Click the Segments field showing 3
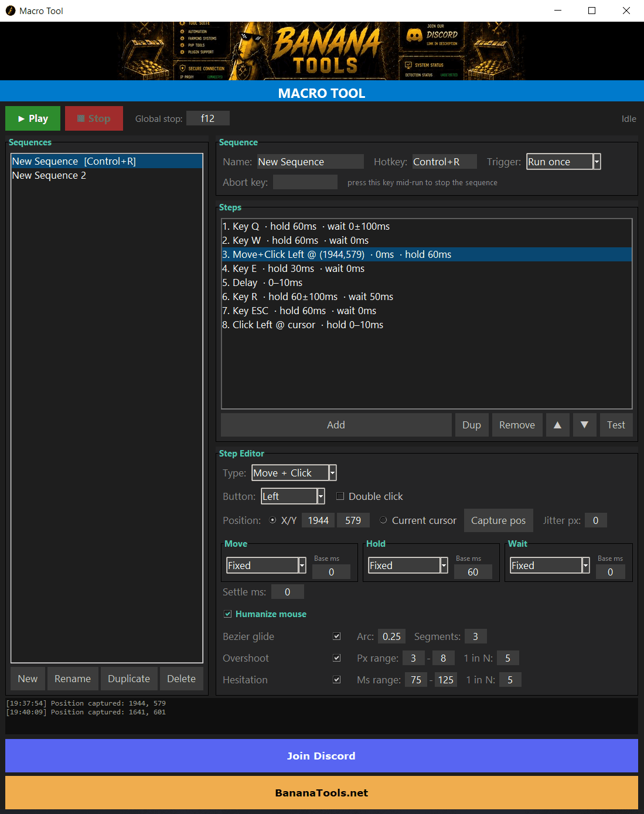 pos(476,636)
